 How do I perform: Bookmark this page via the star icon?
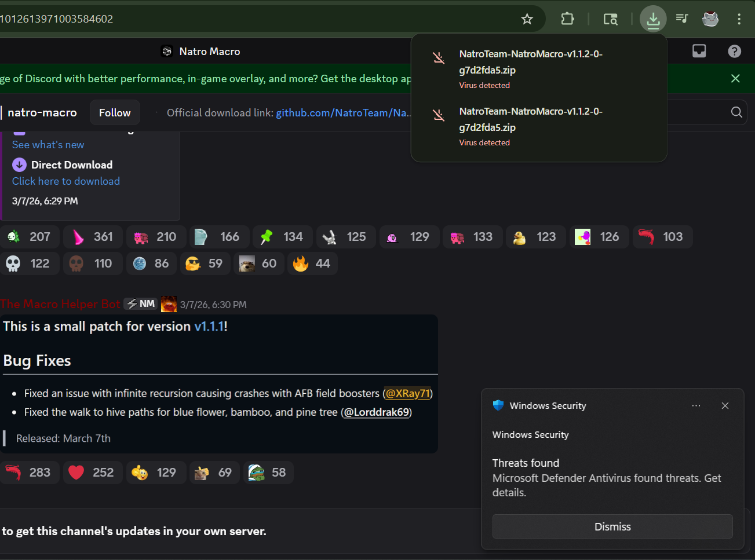click(527, 19)
